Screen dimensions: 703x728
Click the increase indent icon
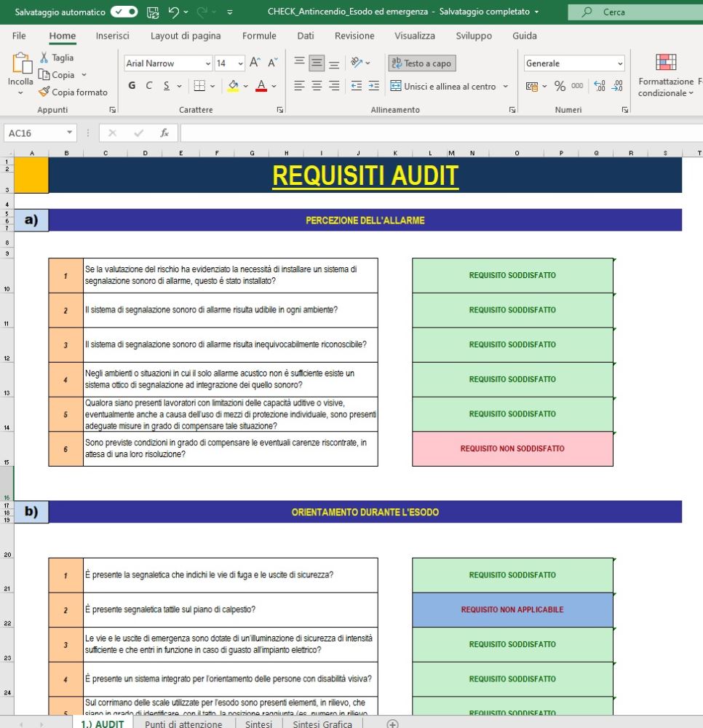coord(373,85)
